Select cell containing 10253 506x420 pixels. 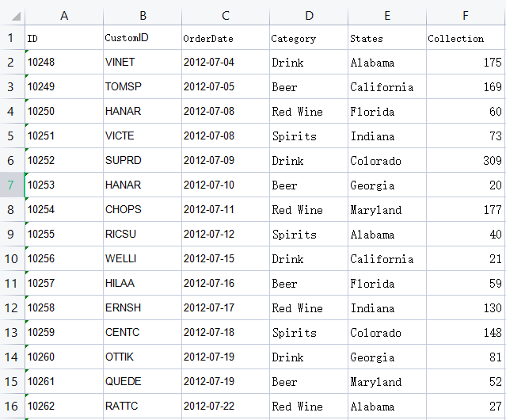tap(64, 185)
